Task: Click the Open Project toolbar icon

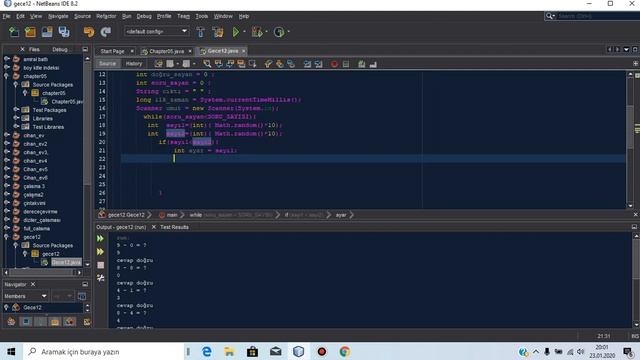Action: 47,32
